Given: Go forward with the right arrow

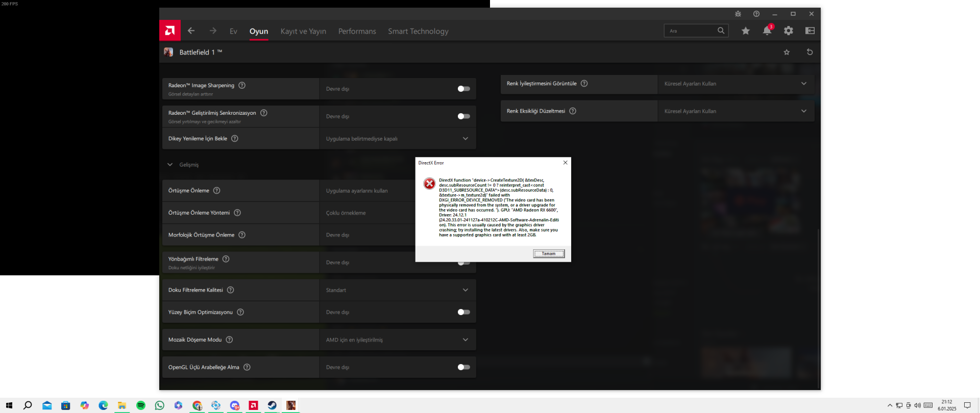Looking at the screenshot, I should 213,31.
